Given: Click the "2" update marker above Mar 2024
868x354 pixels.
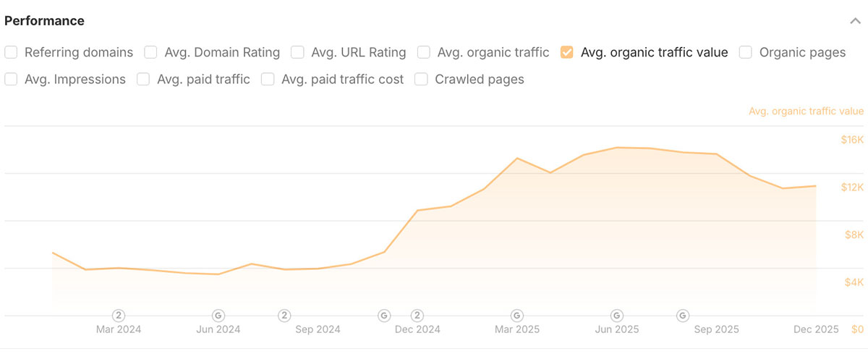Looking at the screenshot, I should tap(119, 316).
